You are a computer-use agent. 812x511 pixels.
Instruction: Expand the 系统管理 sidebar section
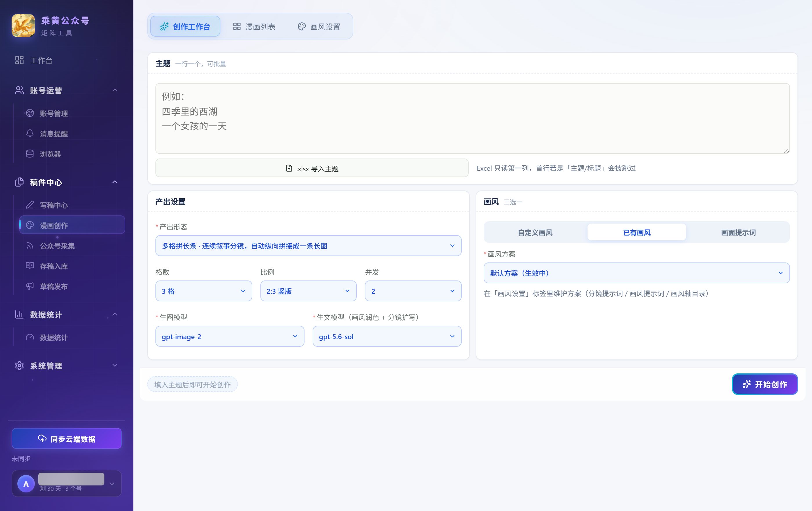tap(115, 366)
